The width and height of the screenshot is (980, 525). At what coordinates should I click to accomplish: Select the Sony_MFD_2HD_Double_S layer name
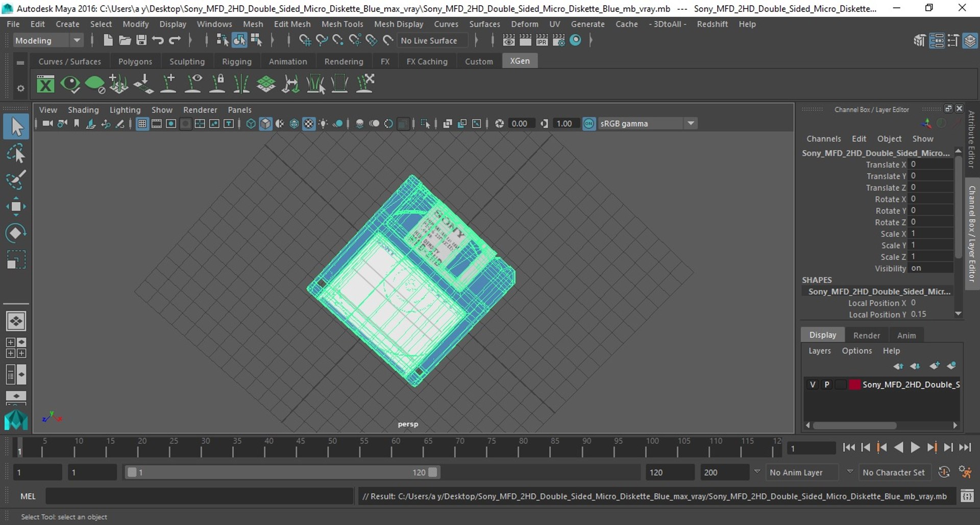(x=911, y=385)
